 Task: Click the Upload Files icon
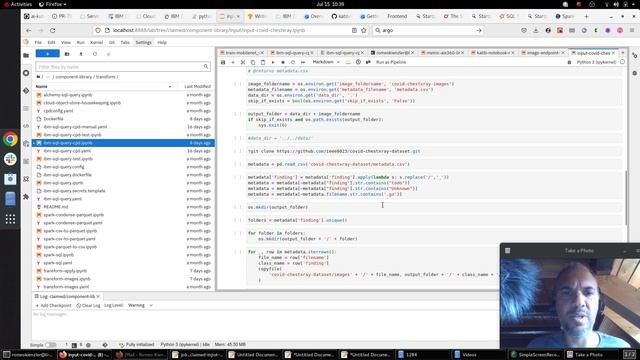click(81, 54)
